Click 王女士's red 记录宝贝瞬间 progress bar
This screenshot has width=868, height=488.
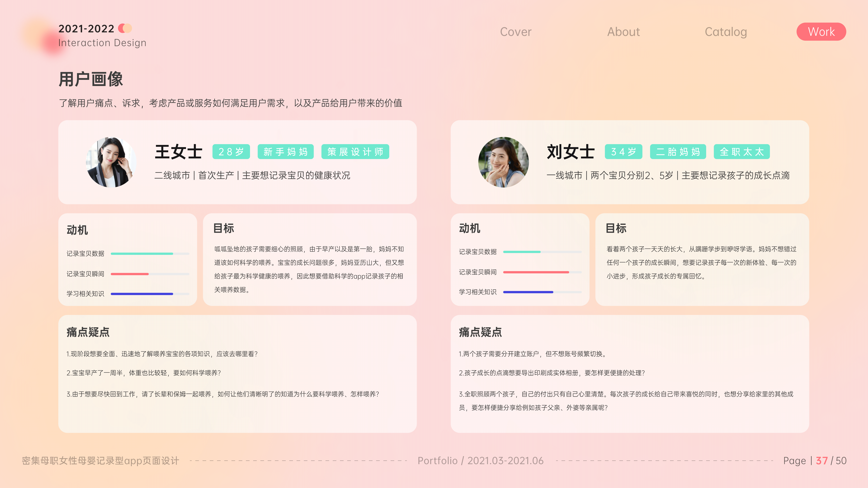(x=150, y=274)
